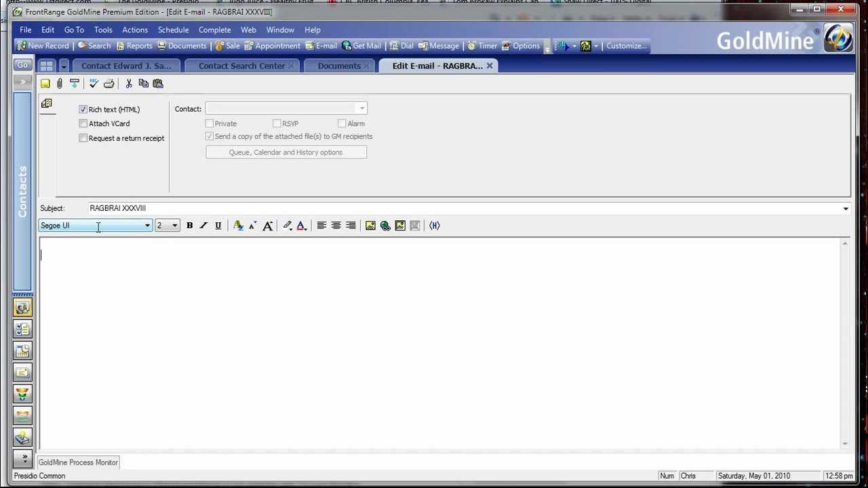Open the Go To menu
Image resolution: width=868 pixels, height=488 pixels.
[x=74, y=30]
